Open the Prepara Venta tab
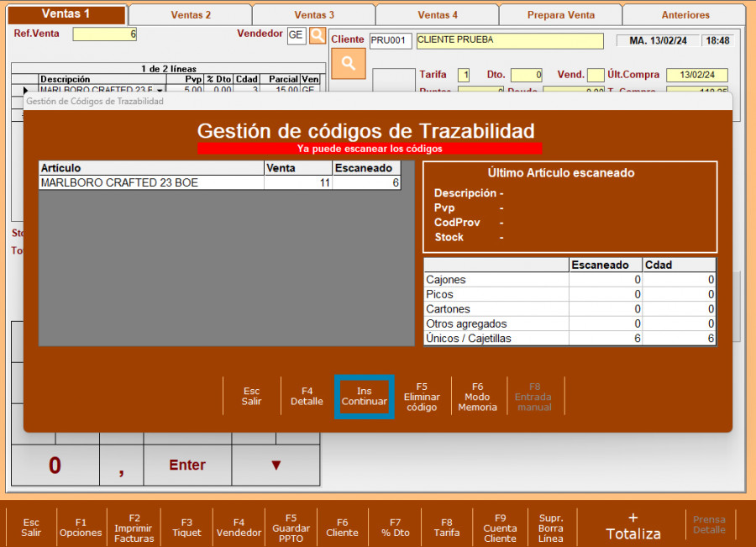This screenshot has width=756, height=547. [x=560, y=15]
